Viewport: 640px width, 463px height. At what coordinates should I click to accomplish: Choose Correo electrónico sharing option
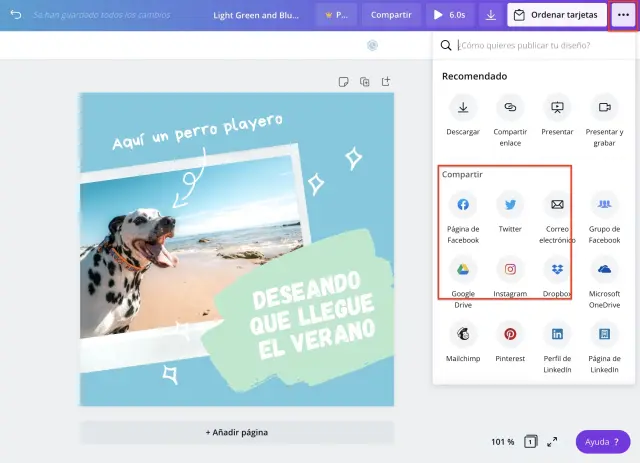click(557, 206)
